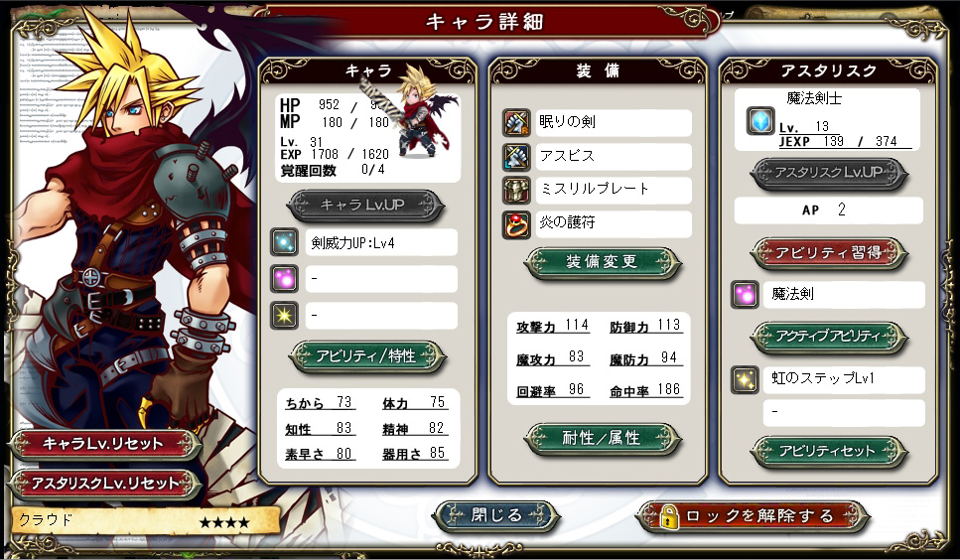Click the 虹のステップLv1 star icon
Screen dimensions: 960x560
click(746, 380)
